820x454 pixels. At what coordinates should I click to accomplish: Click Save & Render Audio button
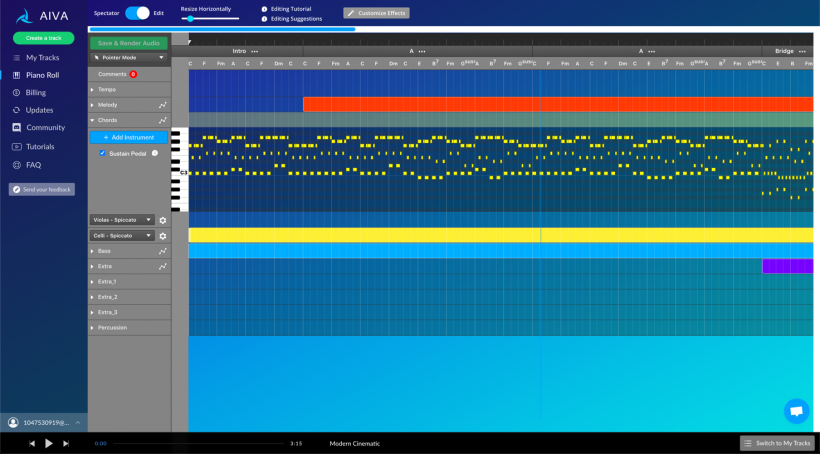point(129,43)
